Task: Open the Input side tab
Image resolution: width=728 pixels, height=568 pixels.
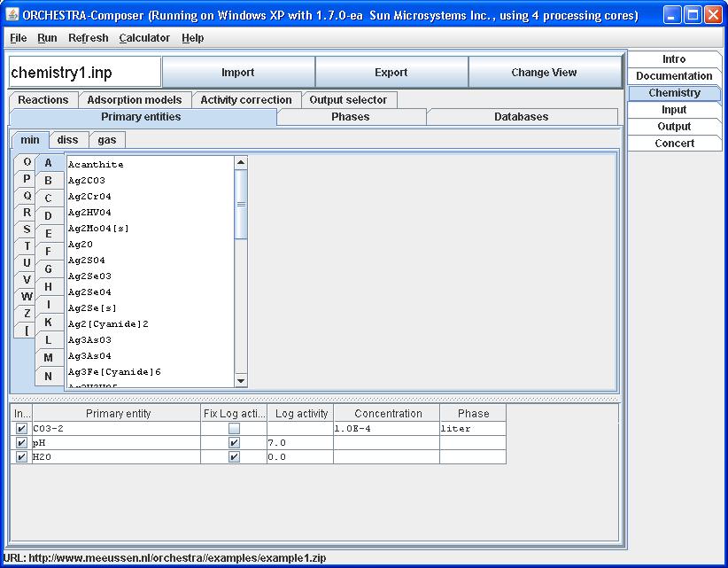Action: [x=674, y=110]
